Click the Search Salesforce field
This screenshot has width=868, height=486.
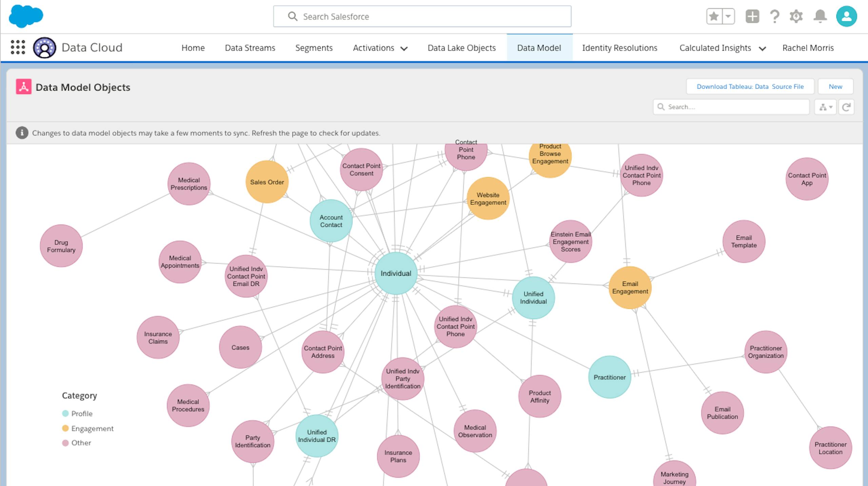point(422,16)
